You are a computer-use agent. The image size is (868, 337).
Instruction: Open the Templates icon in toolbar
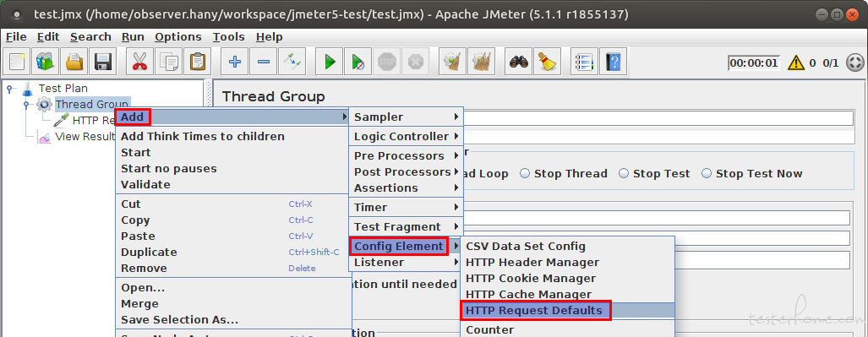pyautogui.click(x=46, y=62)
